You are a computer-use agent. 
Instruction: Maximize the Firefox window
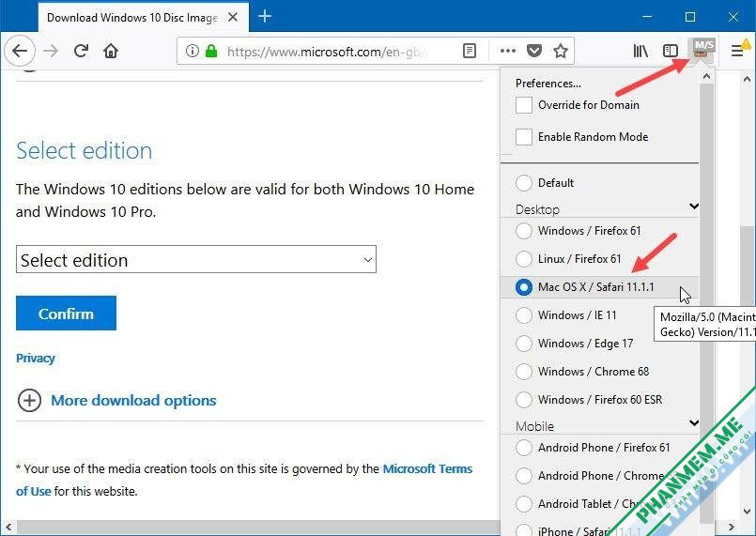click(690, 17)
